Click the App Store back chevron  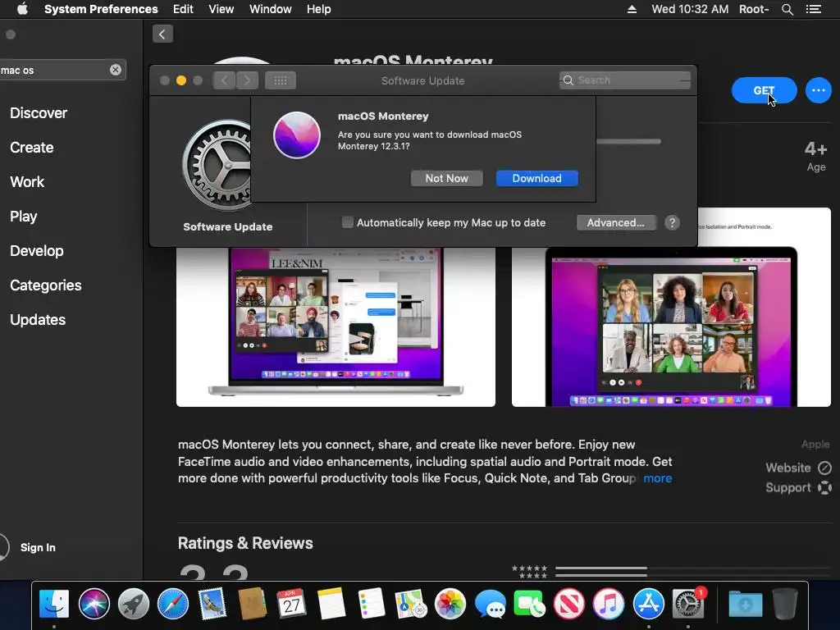[x=162, y=34]
